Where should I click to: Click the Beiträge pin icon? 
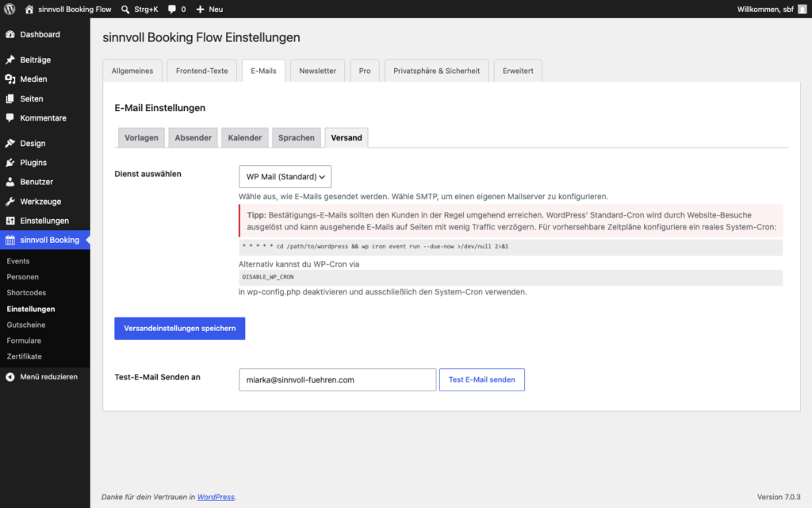(x=10, y=60)
